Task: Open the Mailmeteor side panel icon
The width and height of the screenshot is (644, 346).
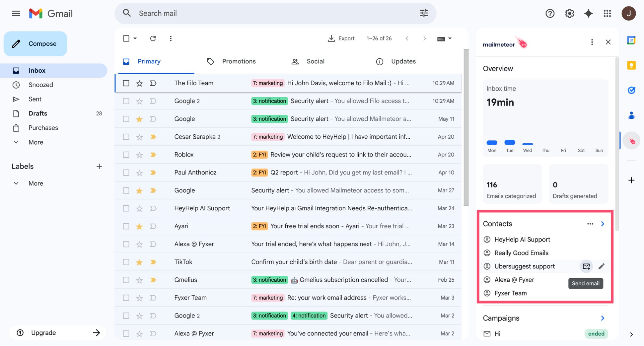Action: click(631, 141)
